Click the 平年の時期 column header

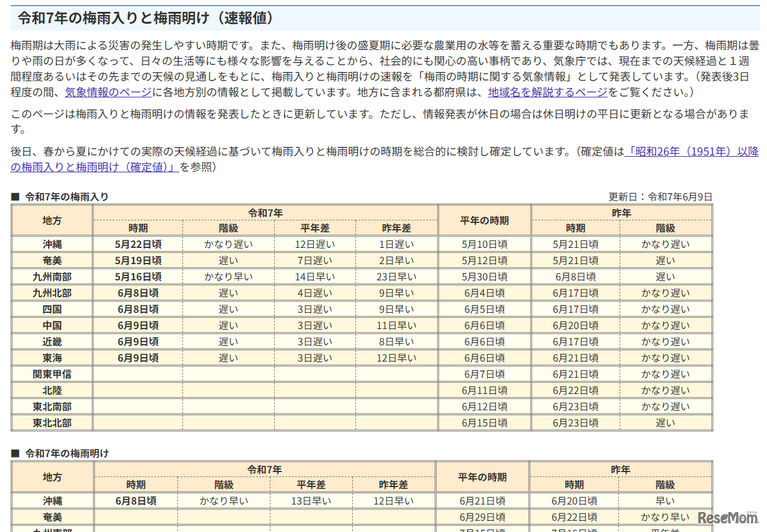pos(485,220)
